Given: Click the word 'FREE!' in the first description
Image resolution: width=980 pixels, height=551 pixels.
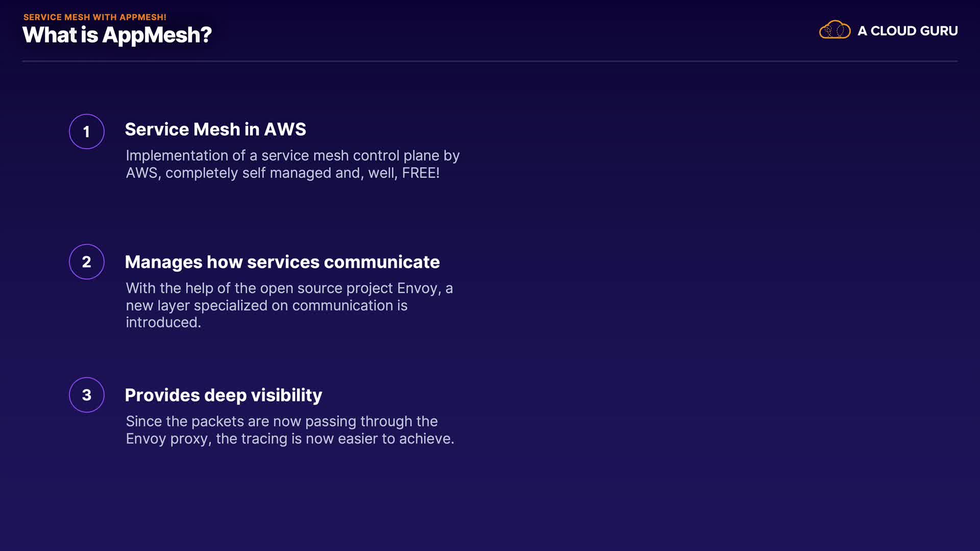Looking at the screenshot, I should point(421,173).
